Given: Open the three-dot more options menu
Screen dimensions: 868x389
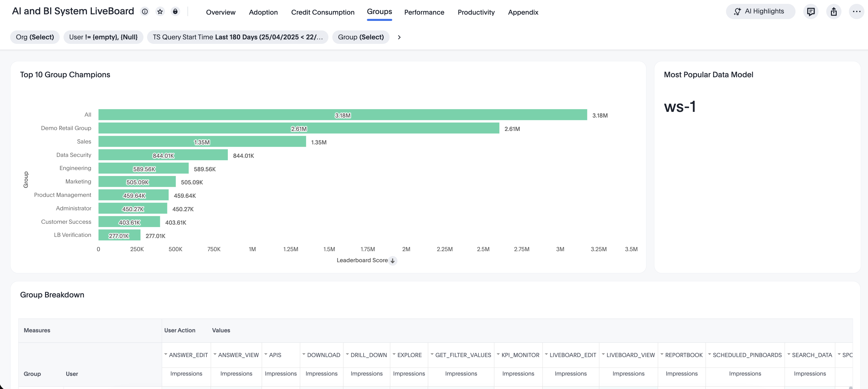Looking at the screenshot, I should [x=856, y=12].
